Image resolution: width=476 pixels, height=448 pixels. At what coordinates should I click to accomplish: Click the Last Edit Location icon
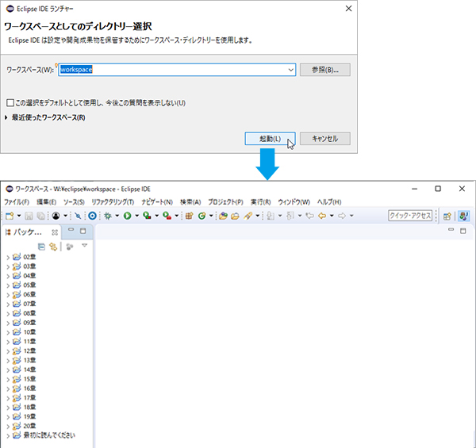coord(309,216)
